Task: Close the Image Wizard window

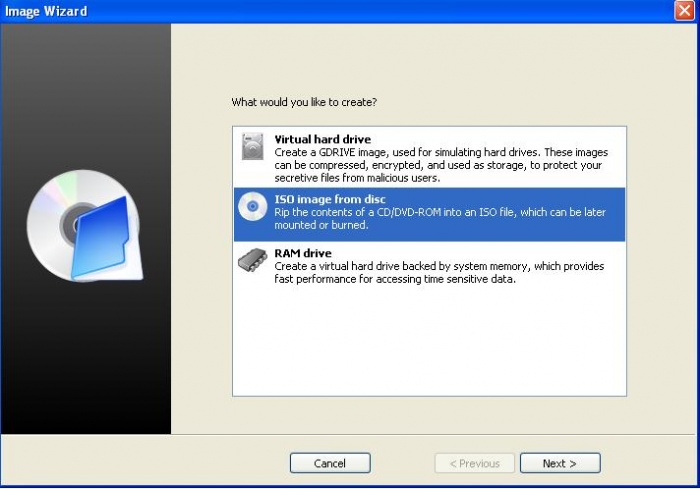Action: coord(683,11)
